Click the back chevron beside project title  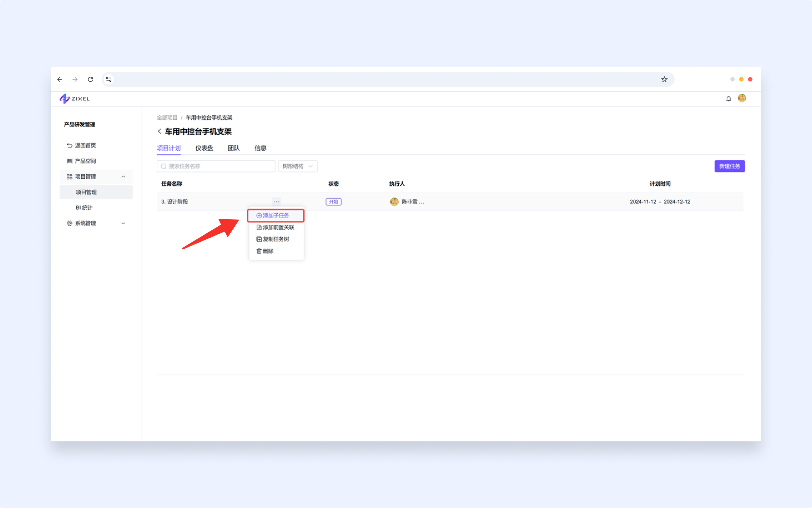[159, 131]
